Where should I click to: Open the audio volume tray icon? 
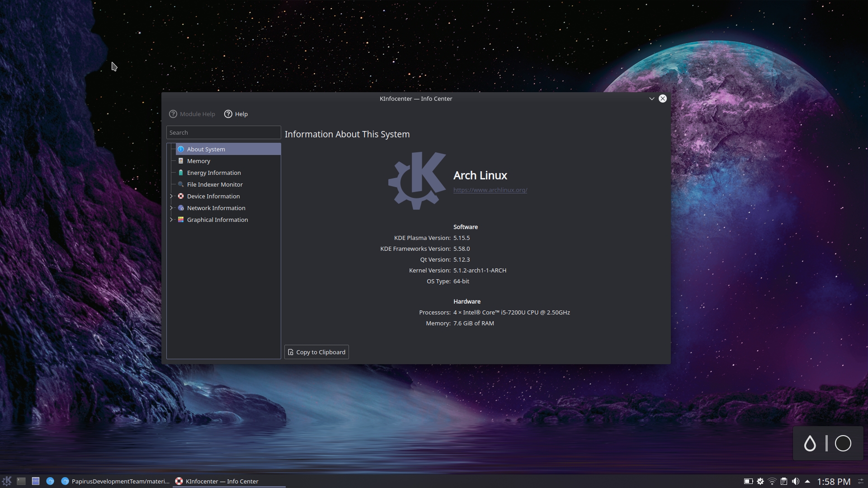(x=796, y=481)
